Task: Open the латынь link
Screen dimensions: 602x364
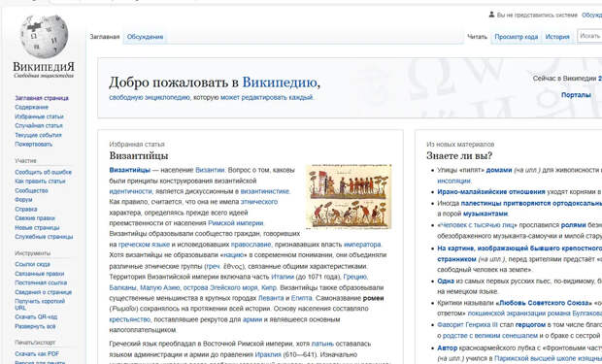Action: tap(322, 344)
